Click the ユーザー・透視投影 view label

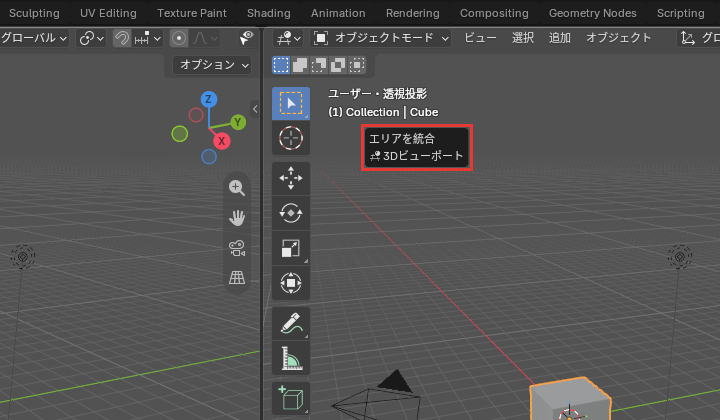coord(377,94)
